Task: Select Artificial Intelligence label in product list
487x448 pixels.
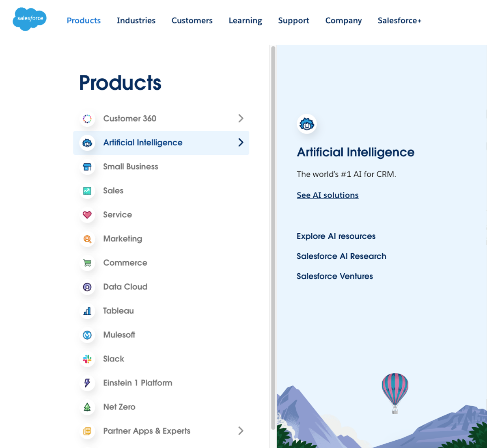Action: click(x=143, y=143)
